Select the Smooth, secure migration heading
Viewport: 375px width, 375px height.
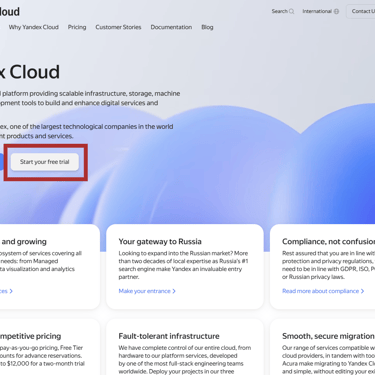[328, 336]
